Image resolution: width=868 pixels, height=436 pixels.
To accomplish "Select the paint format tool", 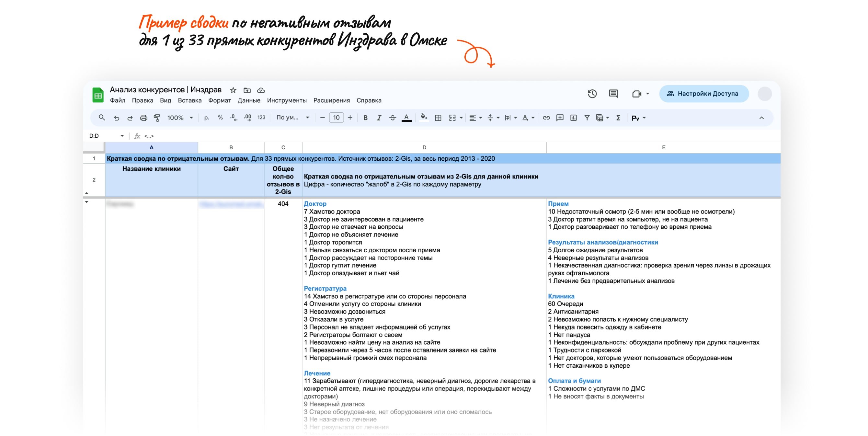I will (157, 118).
